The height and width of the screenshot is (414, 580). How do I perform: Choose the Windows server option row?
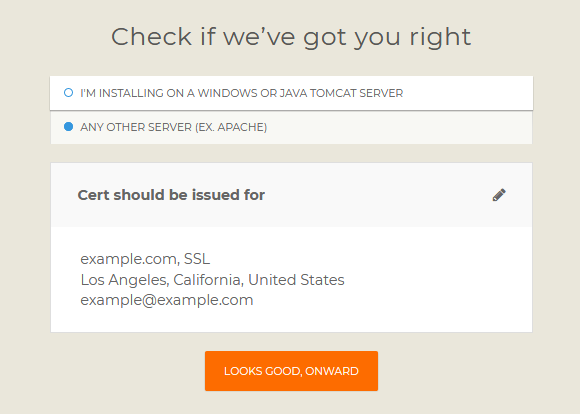click(291, 93)
